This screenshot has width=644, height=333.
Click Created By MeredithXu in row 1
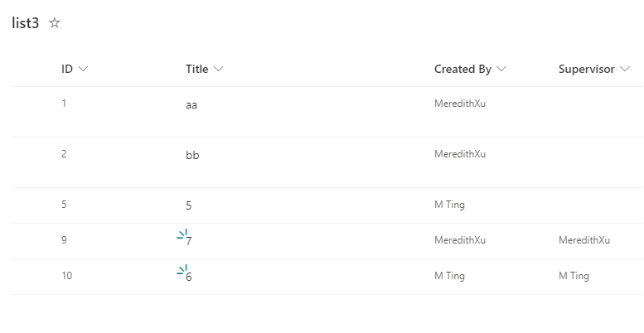pyautogui.click(x=460, y=104)
